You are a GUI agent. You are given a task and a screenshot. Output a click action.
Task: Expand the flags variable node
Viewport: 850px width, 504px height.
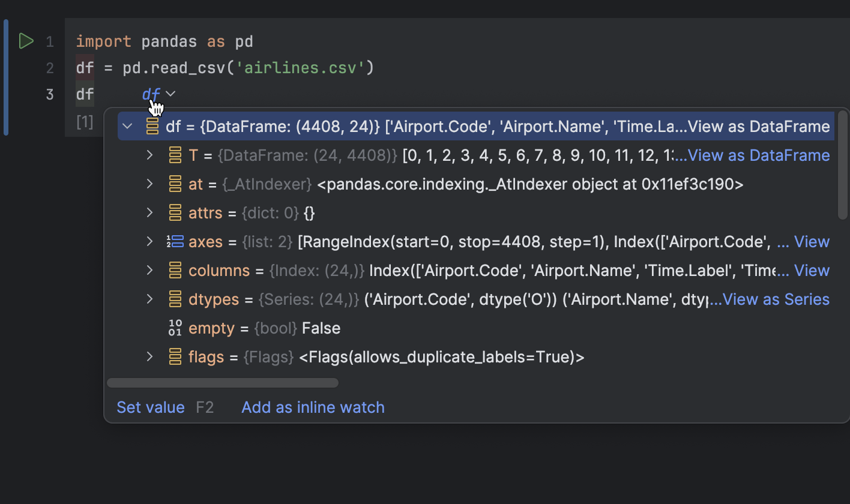149,356
